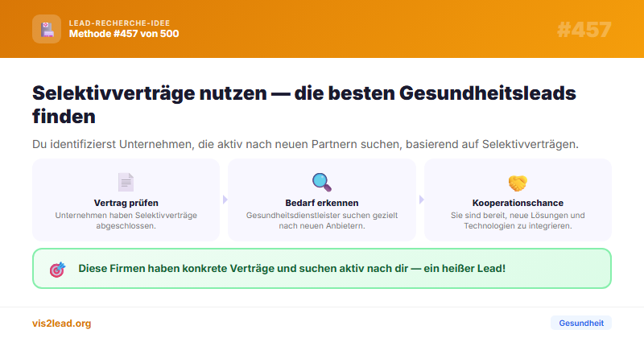Image resolution: width=644 pixels, height=338 pixels.
Task: Click the banner text Diese Firmen haben konkrete Verträge
Action: pyautogui.click(x=291, y=269)
